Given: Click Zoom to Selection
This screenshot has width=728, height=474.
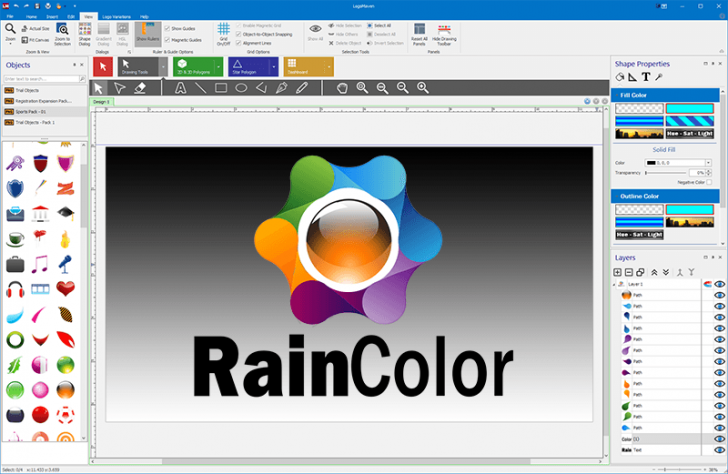Looking at the screenshot, I should pos(62,34).
